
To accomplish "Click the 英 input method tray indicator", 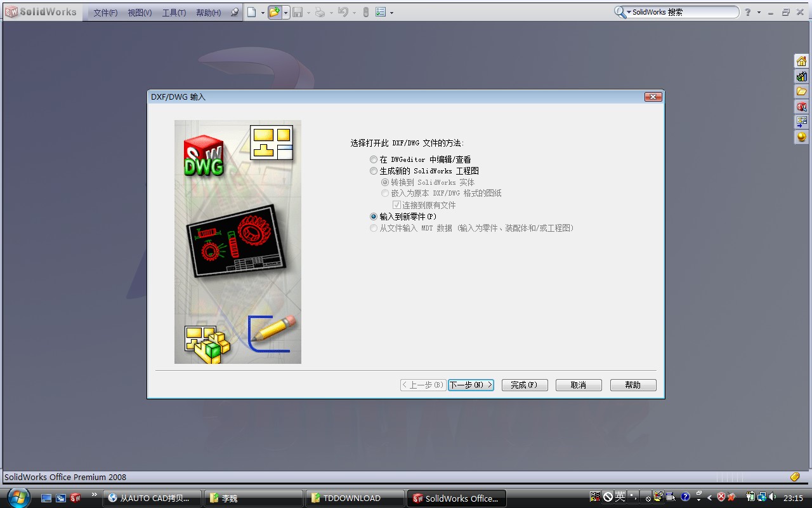I will pos(620,497).
